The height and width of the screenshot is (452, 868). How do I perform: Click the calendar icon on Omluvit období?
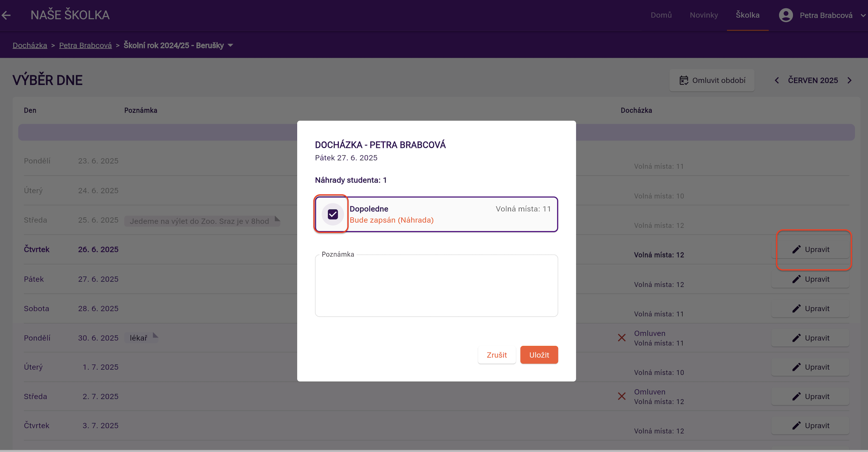pos(684,80)
